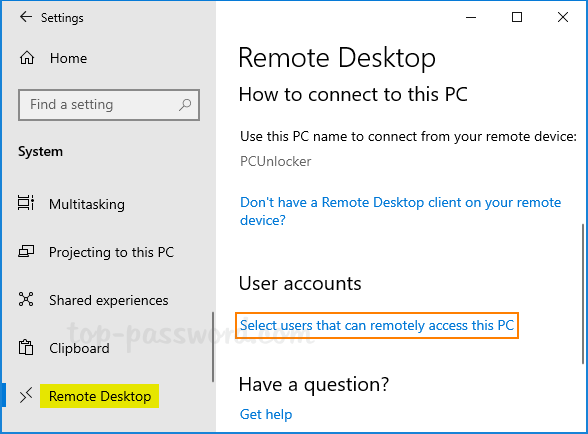Click the sidebar vertical scrollbar
Viewport: 588px width, 434px height.
tap(213, 347)
